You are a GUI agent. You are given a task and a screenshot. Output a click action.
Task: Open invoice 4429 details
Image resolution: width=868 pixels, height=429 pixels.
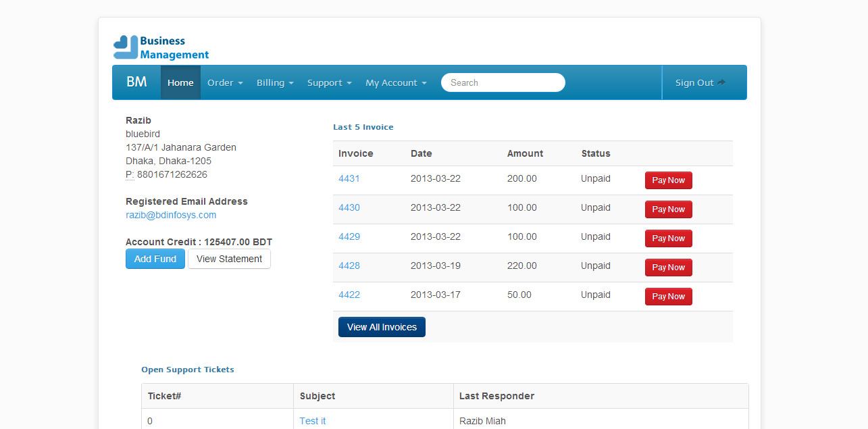(349, 236)
